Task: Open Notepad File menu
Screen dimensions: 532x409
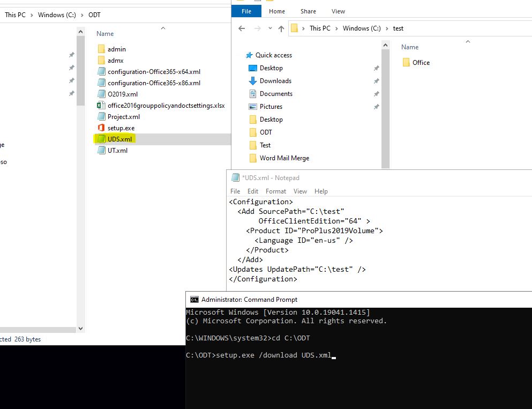Action: pyautogui.click(x=235, y=191)
